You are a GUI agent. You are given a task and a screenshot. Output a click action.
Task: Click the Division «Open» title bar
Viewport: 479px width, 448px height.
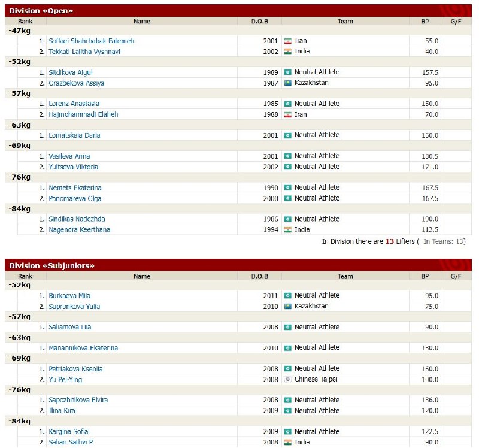coord(238,11)
